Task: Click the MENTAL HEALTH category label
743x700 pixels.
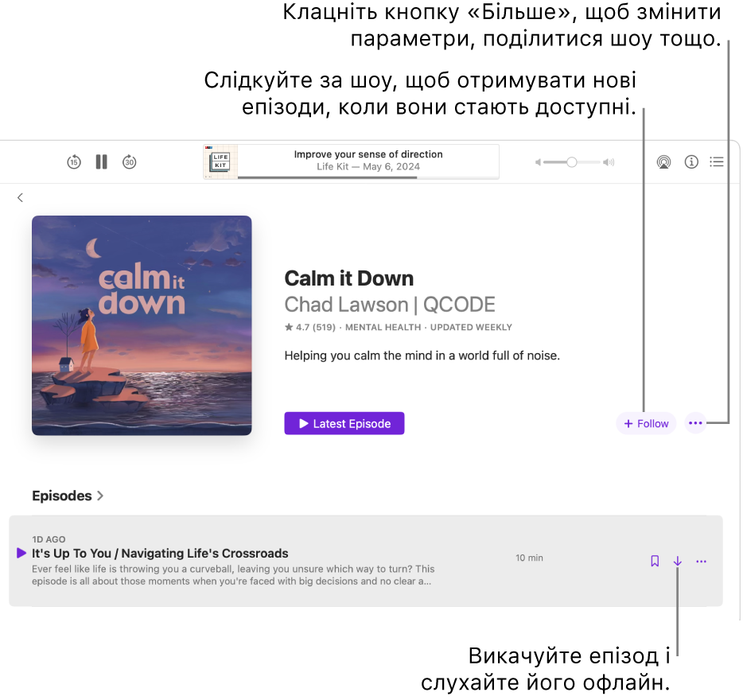Action: click(383, 327)
